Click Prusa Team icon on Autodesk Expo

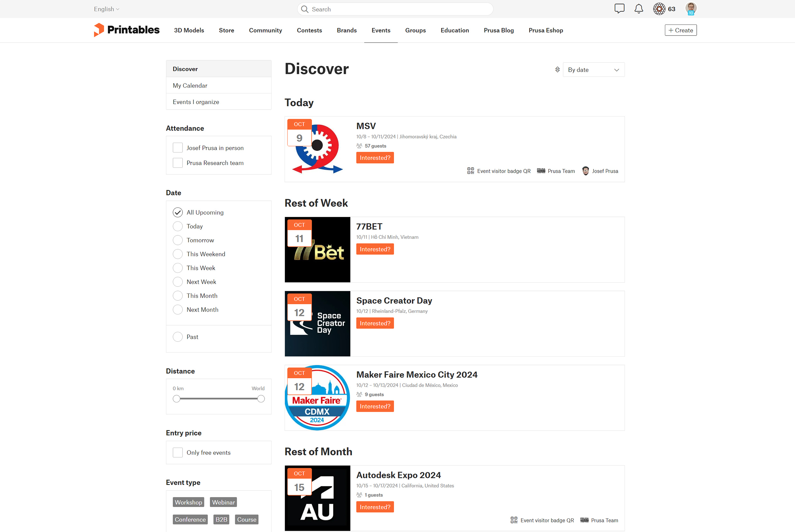[x=584, y=520]
